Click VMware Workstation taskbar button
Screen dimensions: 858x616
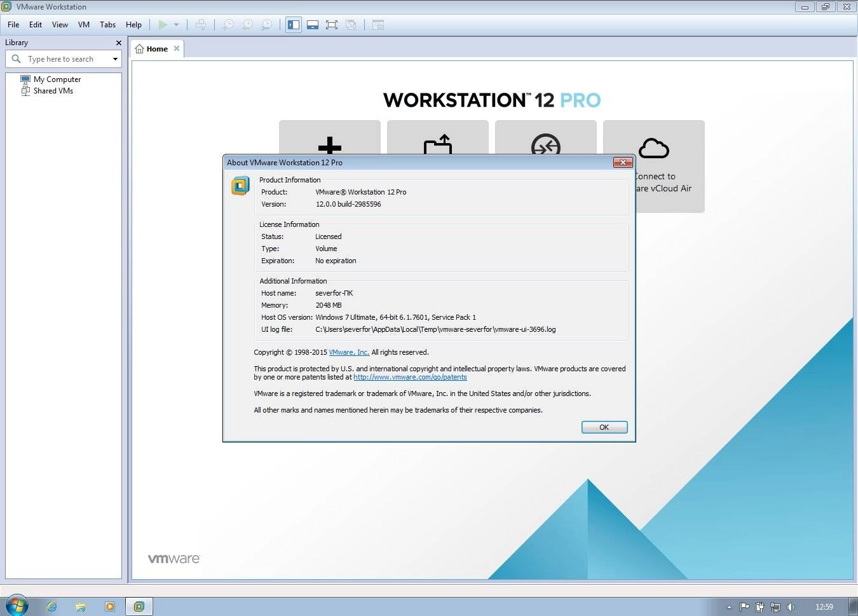click(139, 606)
